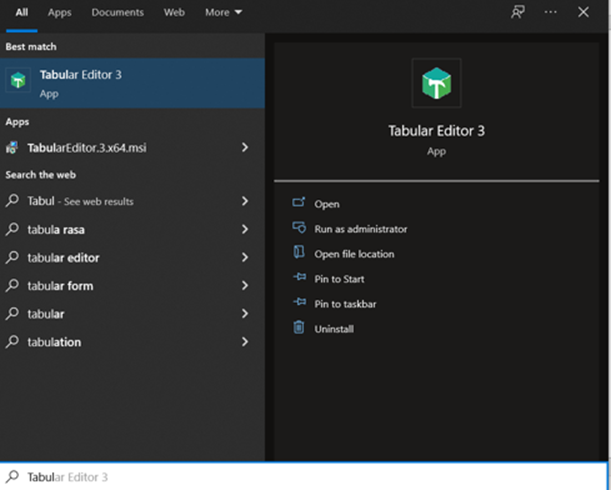Click TabularEditor.3.x64.msi installer icon
Image resolution: width=611 pixels, height=490 pixels.
(x=12, y=148)
